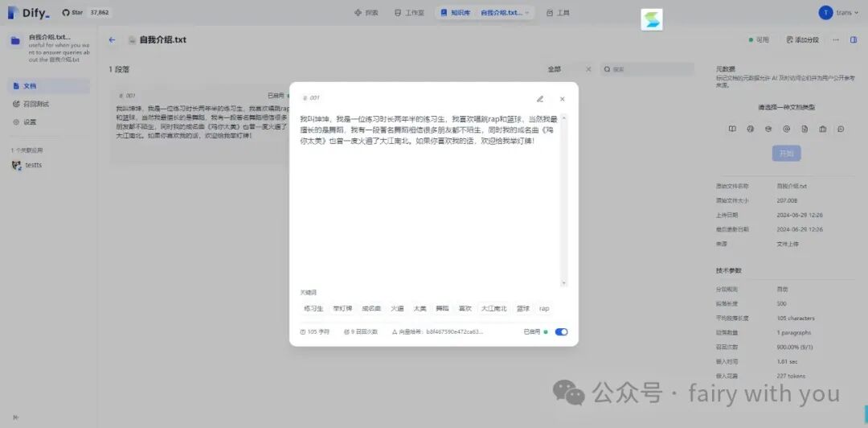
Task: Open the 工作室 Studio tab
Action: click(x=409, y=12)
